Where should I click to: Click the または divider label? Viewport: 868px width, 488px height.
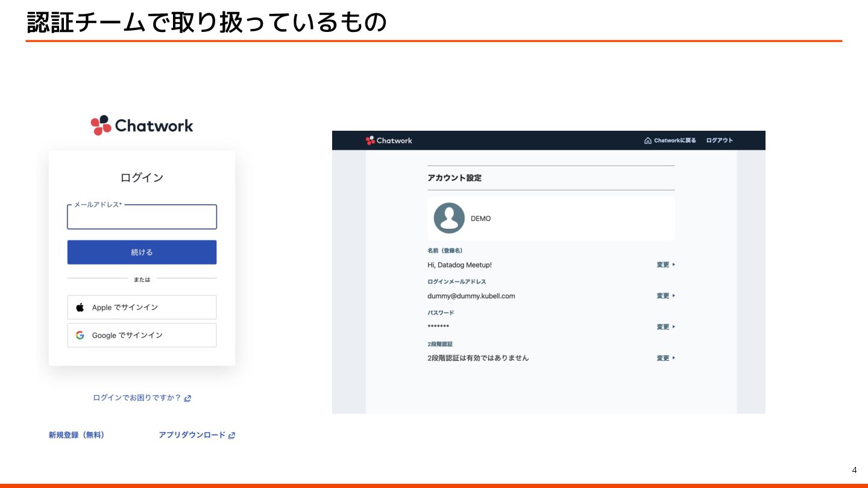(x=142, y=280)
